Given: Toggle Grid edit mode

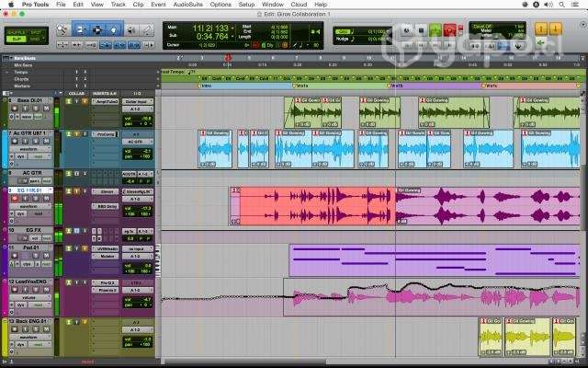Looking at the screenshot, I should click(x=37, y=39).
